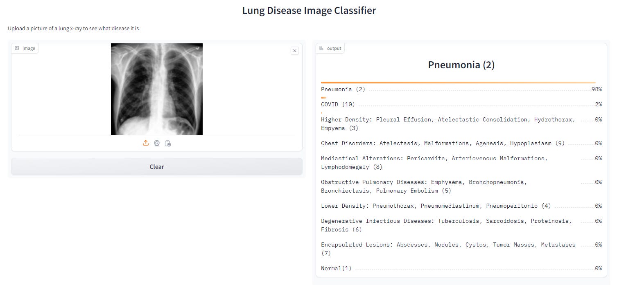644x285 pixels.
Task: Select the Pneumonia (2) result heading
Action: 461,65
